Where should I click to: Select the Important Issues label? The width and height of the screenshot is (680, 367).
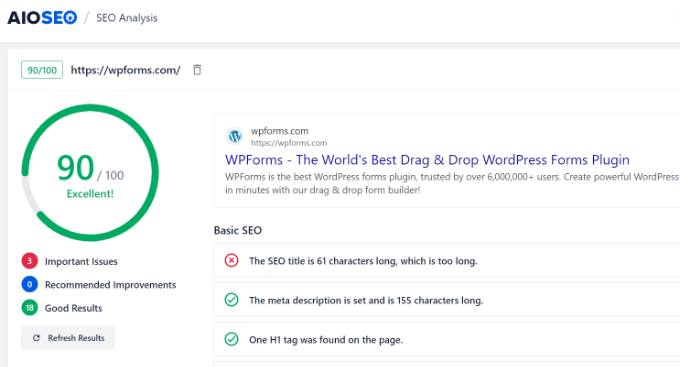click(x=81, y=262)
